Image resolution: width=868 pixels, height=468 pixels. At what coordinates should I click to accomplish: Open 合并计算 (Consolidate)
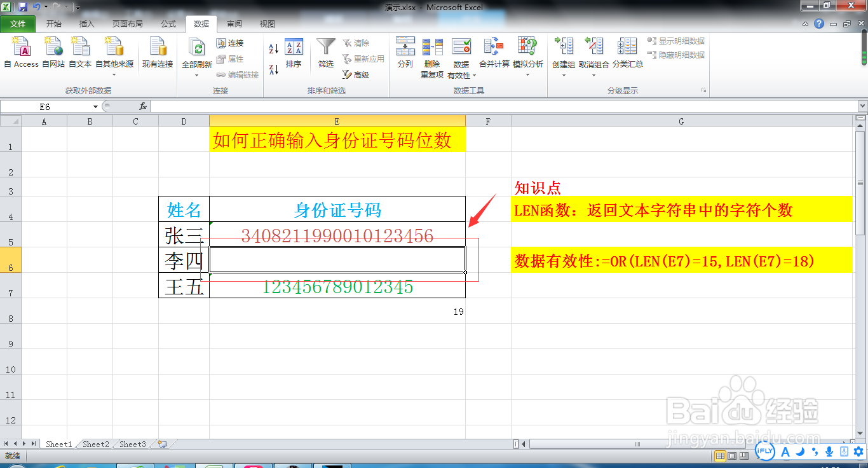pyautogui.click(x=493, y=54)
